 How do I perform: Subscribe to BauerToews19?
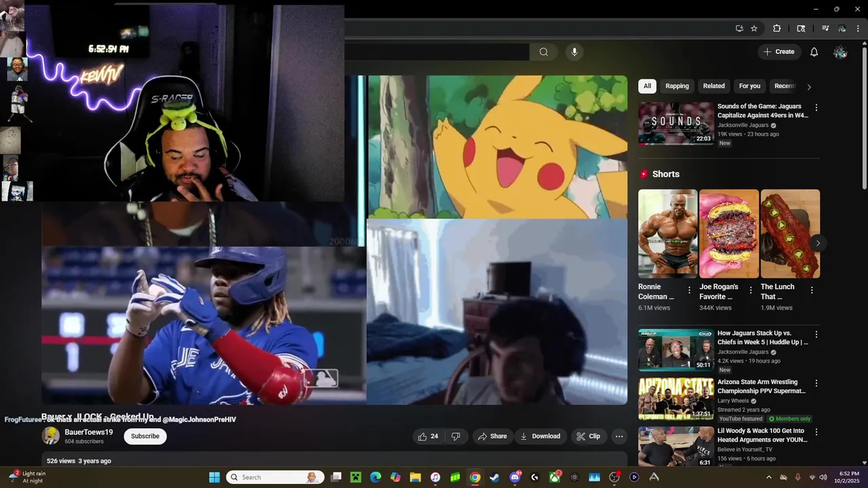tap(145, 436)
